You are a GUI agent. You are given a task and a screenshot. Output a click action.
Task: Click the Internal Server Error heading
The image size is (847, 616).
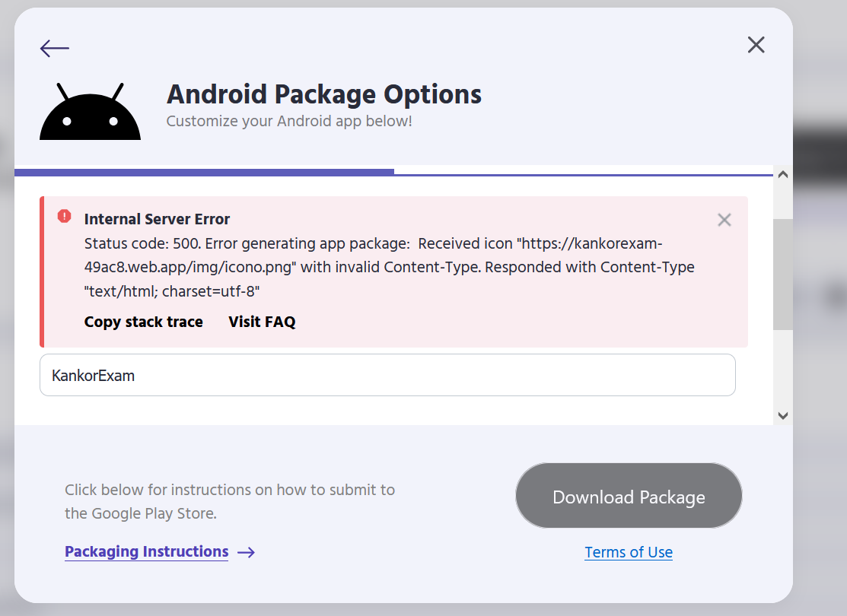click(157, 219)
